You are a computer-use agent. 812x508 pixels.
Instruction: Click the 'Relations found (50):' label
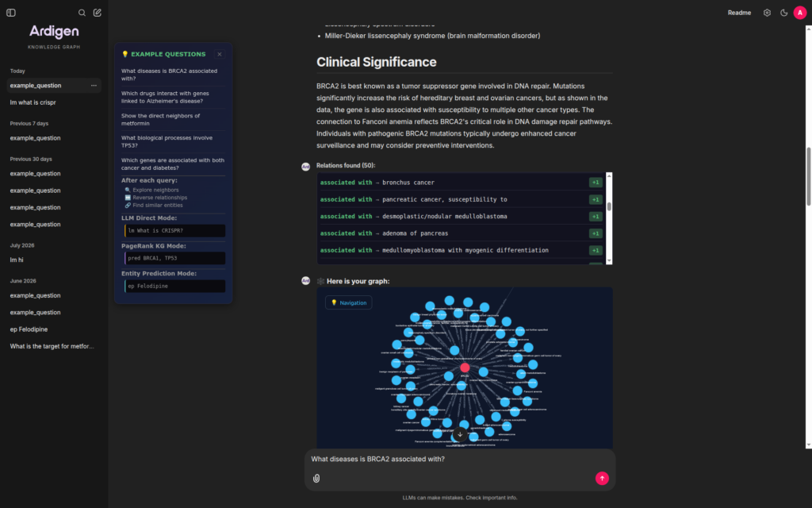(x=346, y=165)
